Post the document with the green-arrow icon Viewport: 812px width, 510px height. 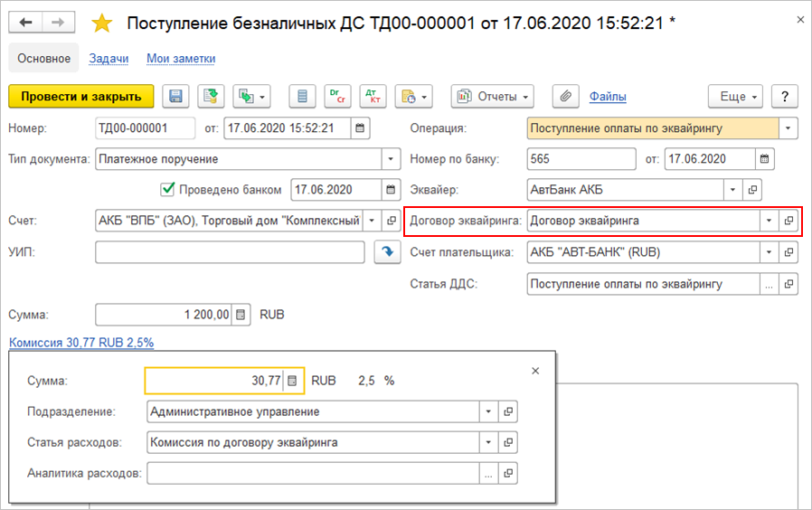(x=211, y=97)
